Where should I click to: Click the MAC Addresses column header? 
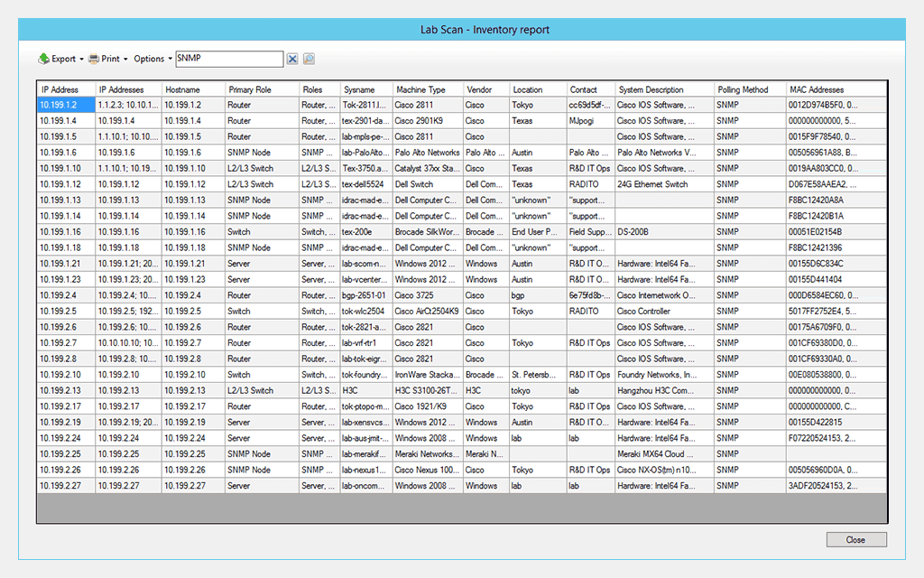point(836,89)
